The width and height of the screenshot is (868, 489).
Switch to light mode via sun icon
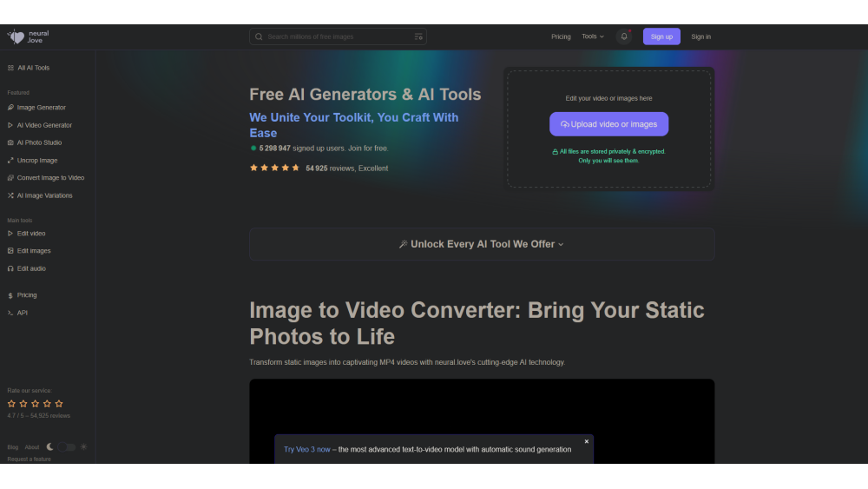pos(84,447)
